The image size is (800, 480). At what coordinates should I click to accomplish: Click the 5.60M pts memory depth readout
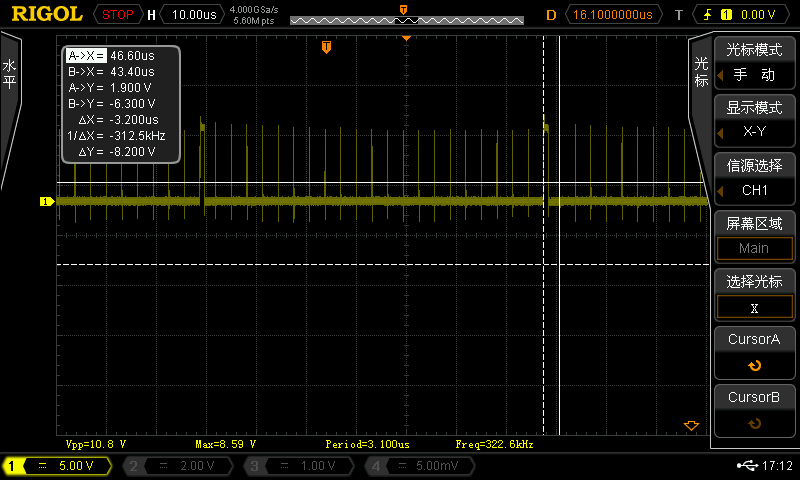click(x=254, y=20)
